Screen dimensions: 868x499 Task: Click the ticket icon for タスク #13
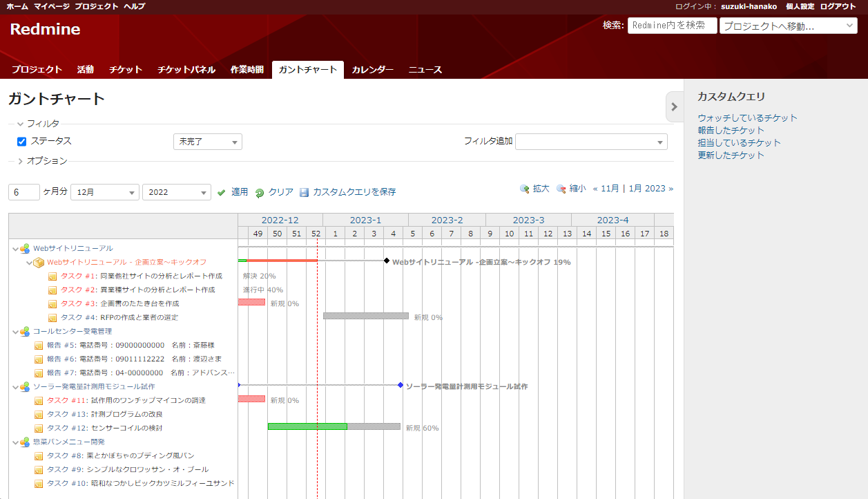click(x=39, y=415)
